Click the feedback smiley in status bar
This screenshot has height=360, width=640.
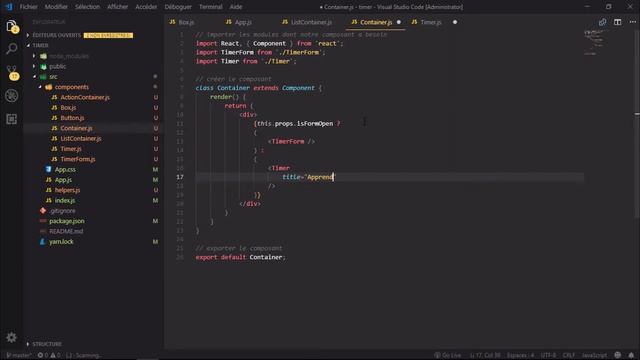pyautogui.click(x=618, y=355)
